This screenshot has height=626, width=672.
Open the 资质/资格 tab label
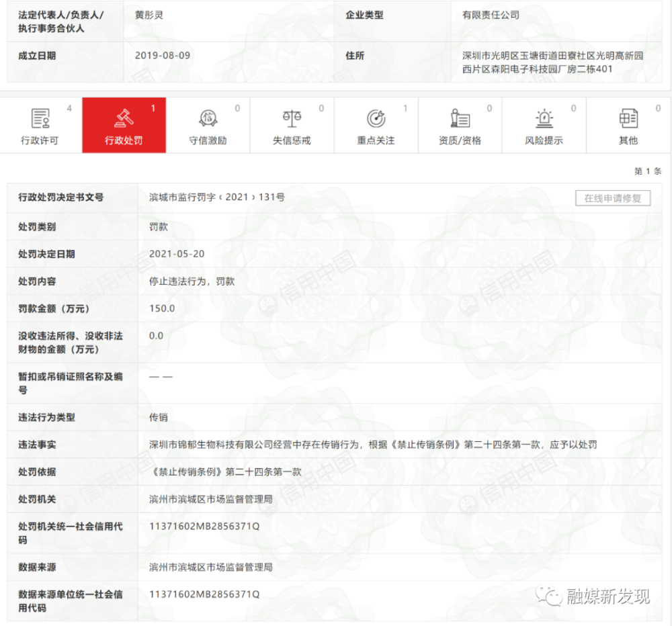click(460, 140)
